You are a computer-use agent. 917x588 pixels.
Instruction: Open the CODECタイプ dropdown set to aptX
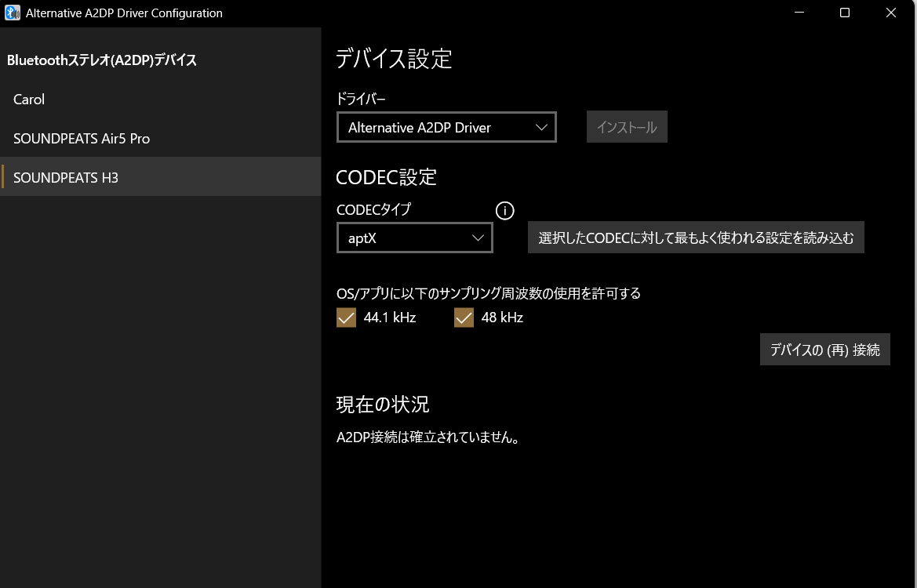click(x=414, y=238)
